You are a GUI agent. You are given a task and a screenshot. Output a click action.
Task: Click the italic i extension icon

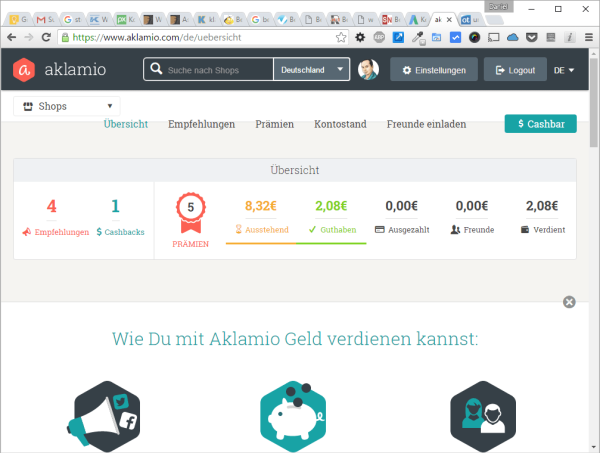tap(569, 37)
